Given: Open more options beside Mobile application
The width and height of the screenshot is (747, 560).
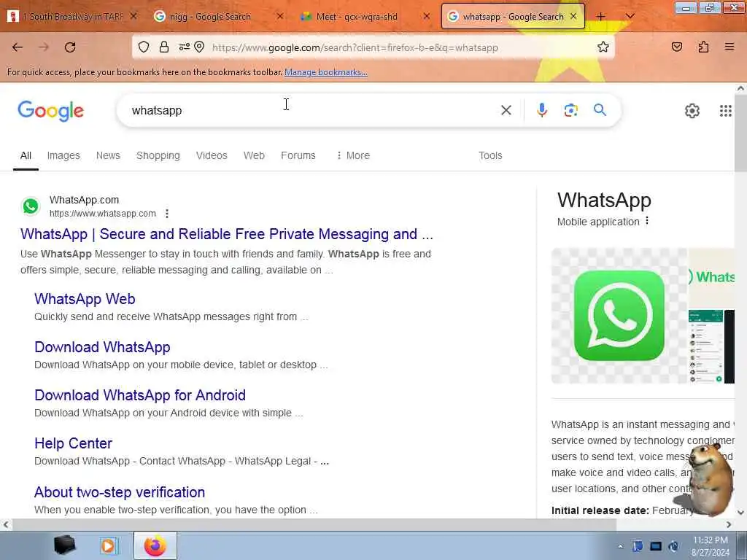Looking at the screenshot, I should point(647,221).
